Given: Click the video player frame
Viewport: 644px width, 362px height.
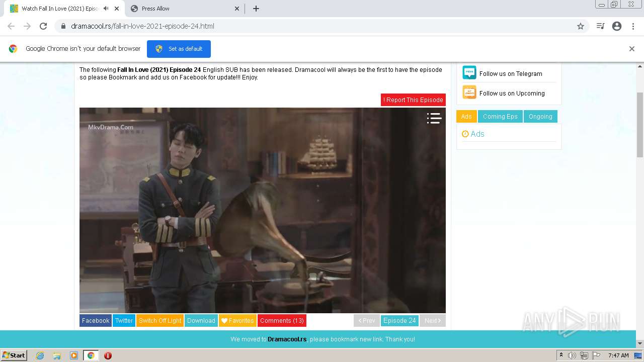Looking at the screenshot, I should point(263,210).
